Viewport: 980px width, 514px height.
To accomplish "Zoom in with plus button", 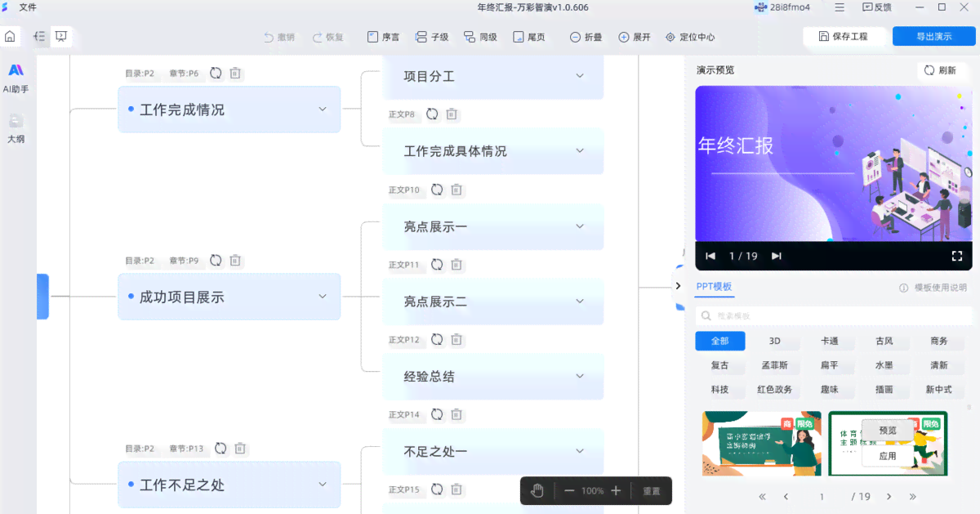I will (616, 490).
